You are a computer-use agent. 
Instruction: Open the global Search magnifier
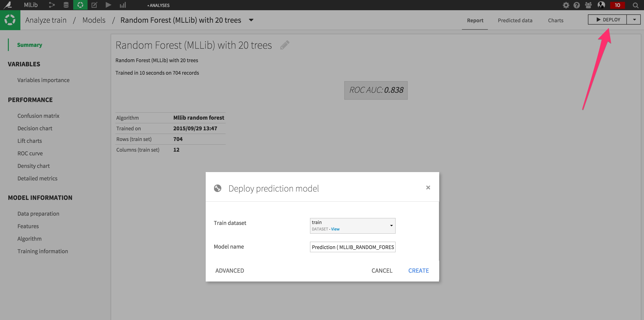pos(635,5)
